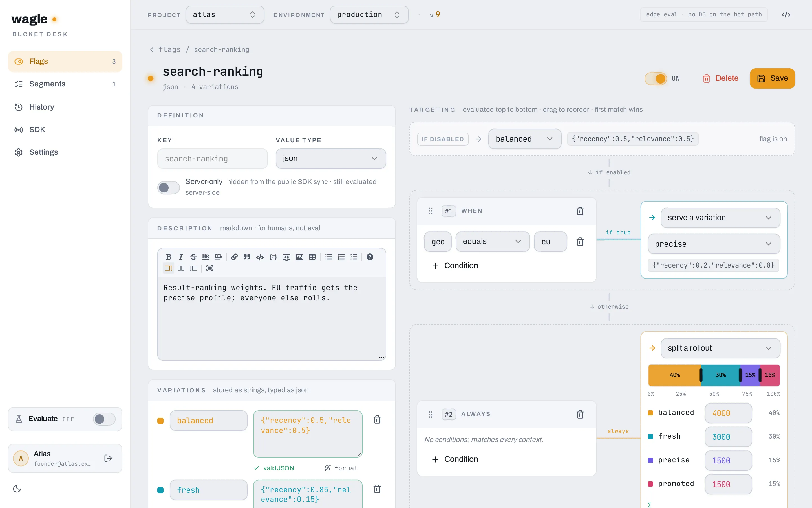Screen dimensions: 812x508
Task: Click rollout slider handle between 30% and first 15%
Action: tap(740, 375)
